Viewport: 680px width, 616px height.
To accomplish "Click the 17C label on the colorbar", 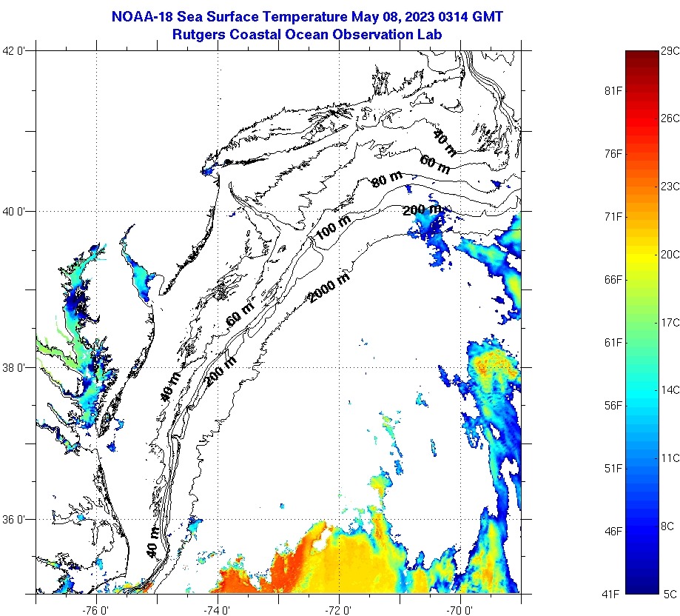I will click(x=670, y=322).
